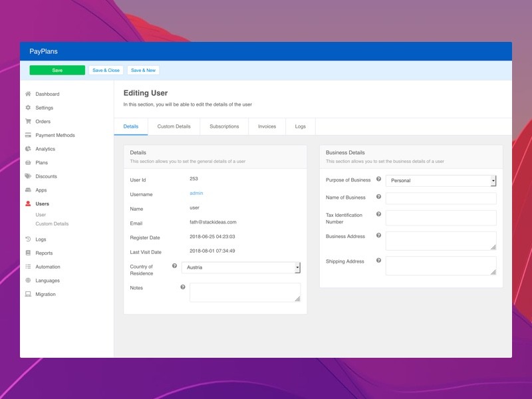Click help icon beside Notes field
Image resolution: width=532 pixels, height=399 pixels.
[x=182, y=287]
